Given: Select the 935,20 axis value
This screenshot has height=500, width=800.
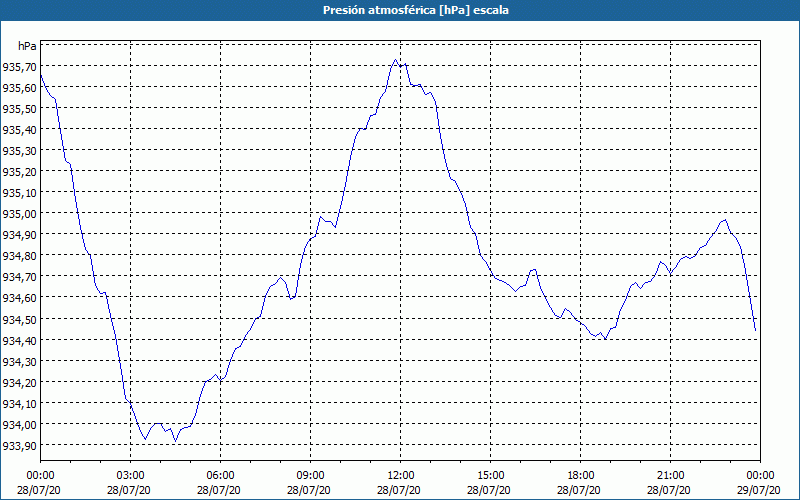Looking at the screenshot, I should [19, 171].
